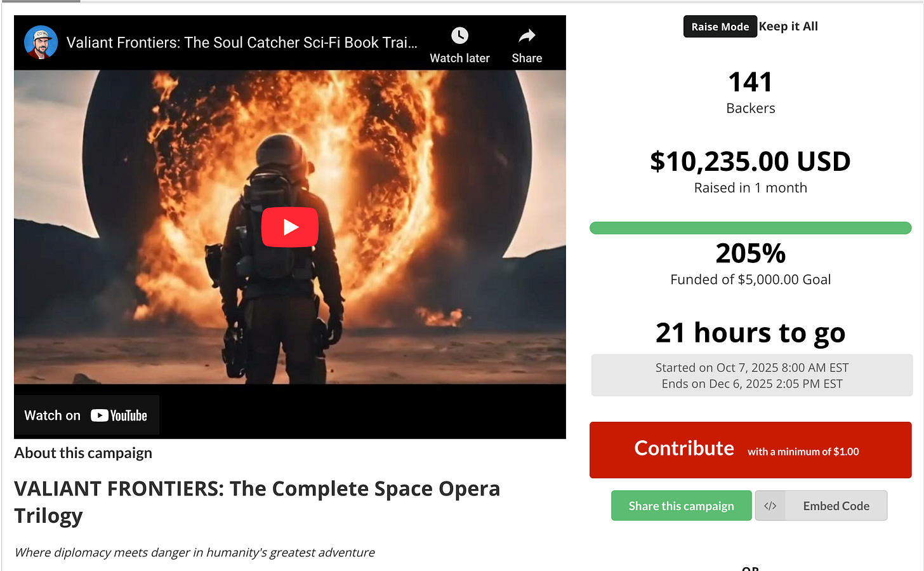Click the About this campaign heading
This screenshot has width=924, height=571.
[x=83, y=453]
